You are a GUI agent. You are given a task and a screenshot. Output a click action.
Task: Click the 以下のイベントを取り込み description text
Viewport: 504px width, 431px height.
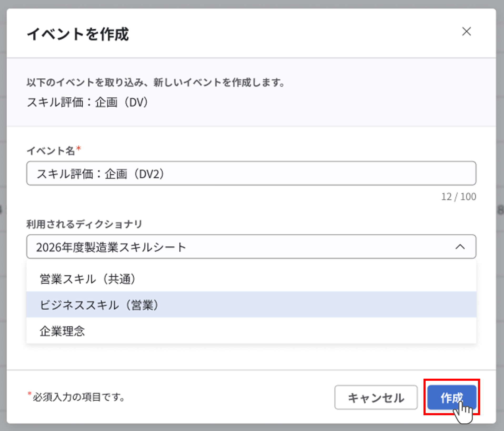click(156, 83)
